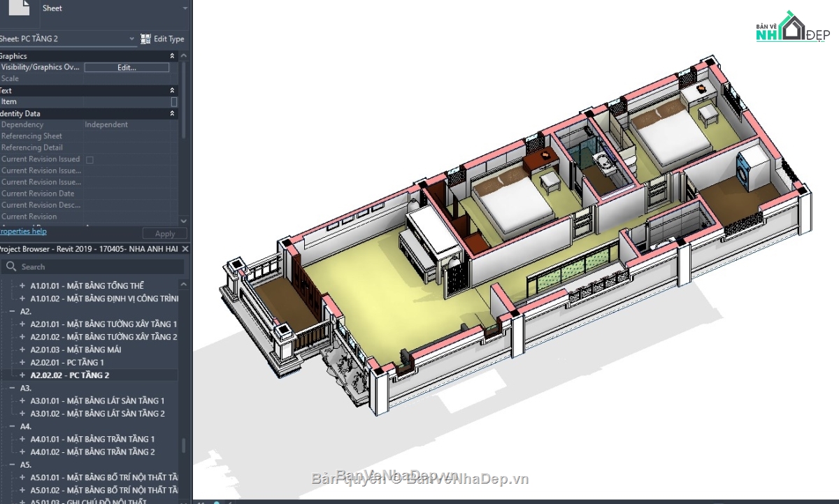Click the Edit Type label
The height and width of the screenshot is (504, 839).
point(169,39)
